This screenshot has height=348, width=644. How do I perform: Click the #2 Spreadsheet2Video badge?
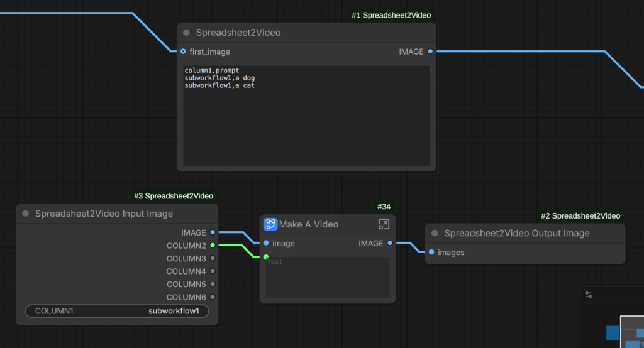[580, 216]
